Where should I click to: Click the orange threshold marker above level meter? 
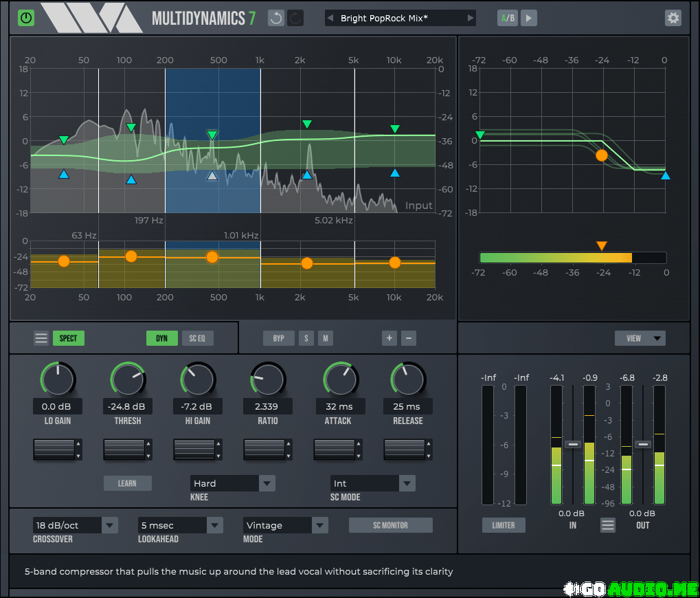point(601,246)
